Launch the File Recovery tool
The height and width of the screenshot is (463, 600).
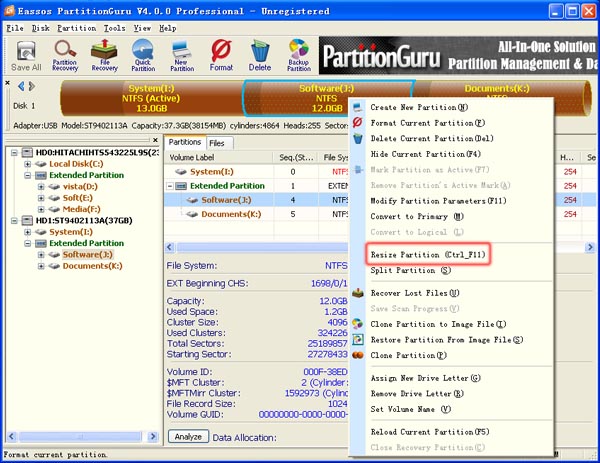click(x=104, y=56)
